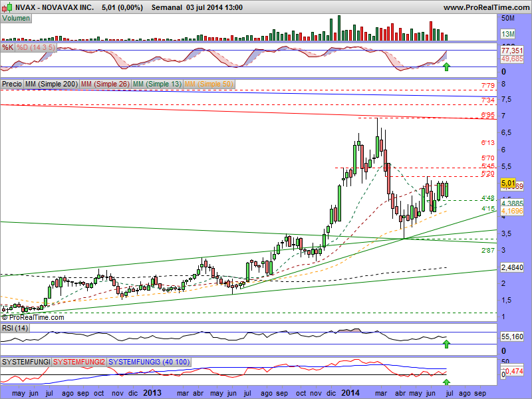Screen dimensions: 532x399
Task: Click the 13M volume value tag
Action: (x=508, y=34)
